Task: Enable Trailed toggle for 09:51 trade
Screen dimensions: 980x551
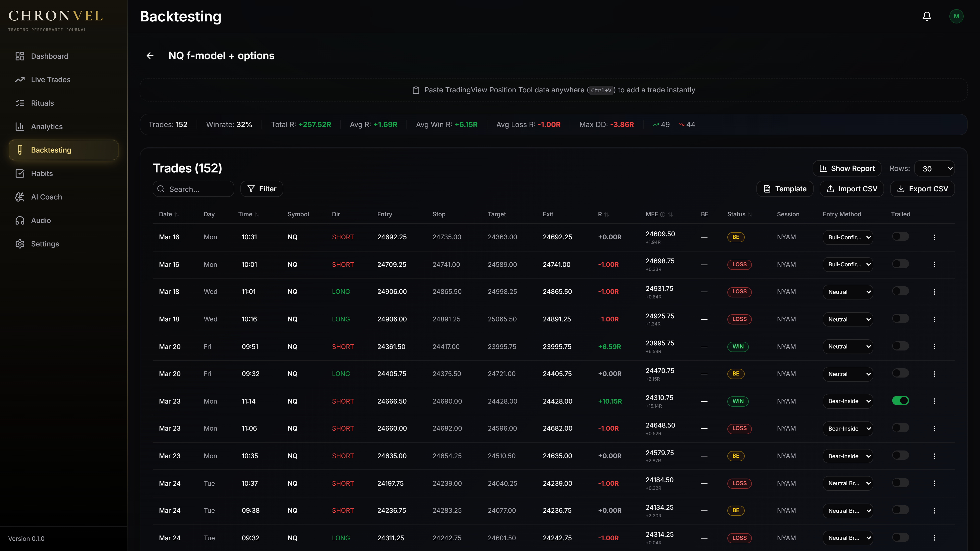Action: tap(900, 346)
